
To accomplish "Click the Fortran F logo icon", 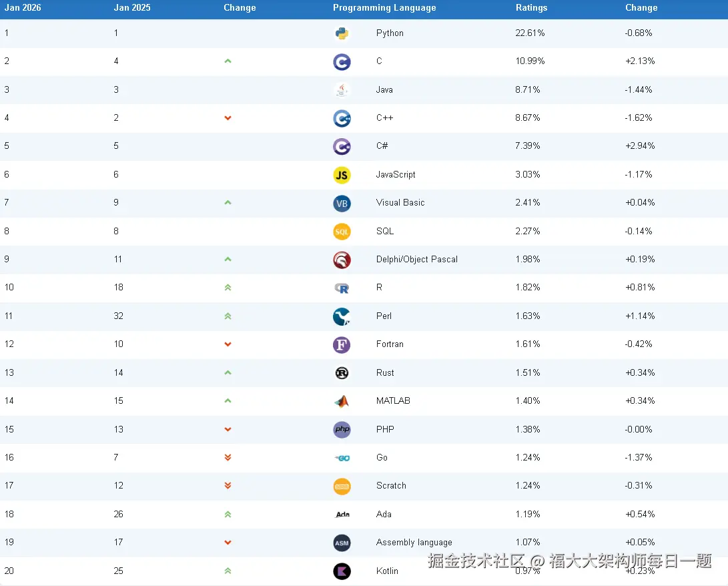I will (342, 345).
